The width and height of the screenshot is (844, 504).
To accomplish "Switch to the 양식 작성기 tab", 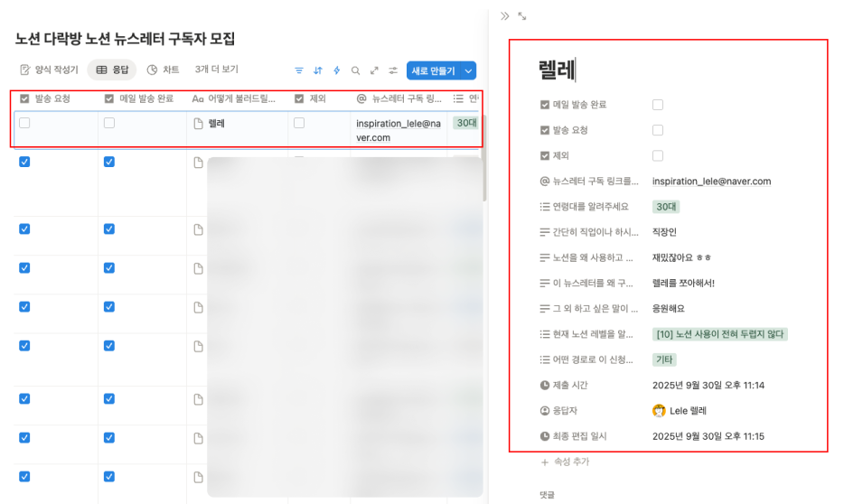I will point(49,70).
